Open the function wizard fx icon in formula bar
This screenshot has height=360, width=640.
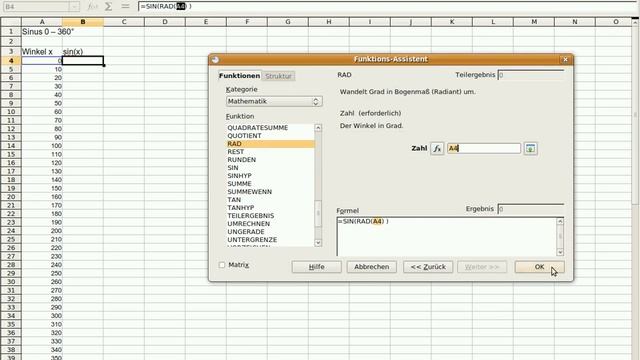coord(93,7)
